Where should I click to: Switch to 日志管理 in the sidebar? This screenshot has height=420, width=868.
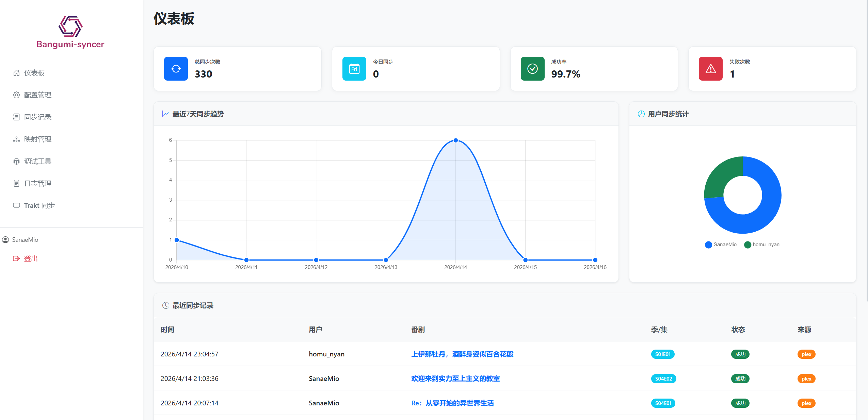pos(37,183)
